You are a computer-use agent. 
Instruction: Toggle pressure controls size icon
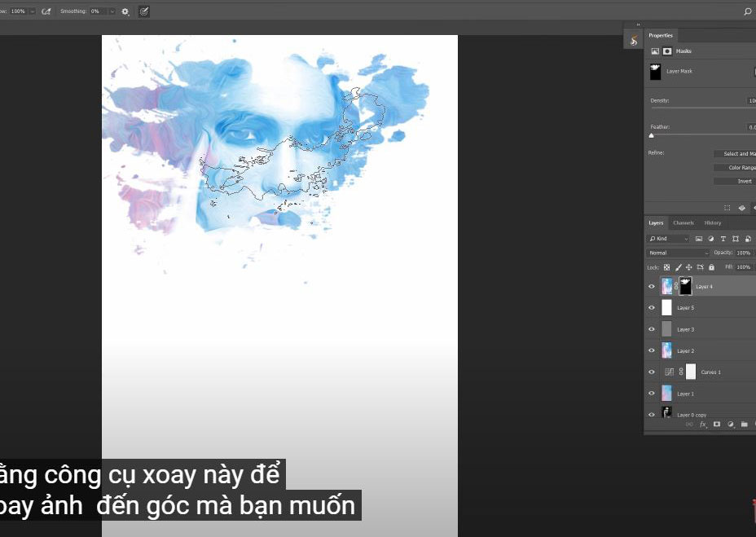[143, 11]
